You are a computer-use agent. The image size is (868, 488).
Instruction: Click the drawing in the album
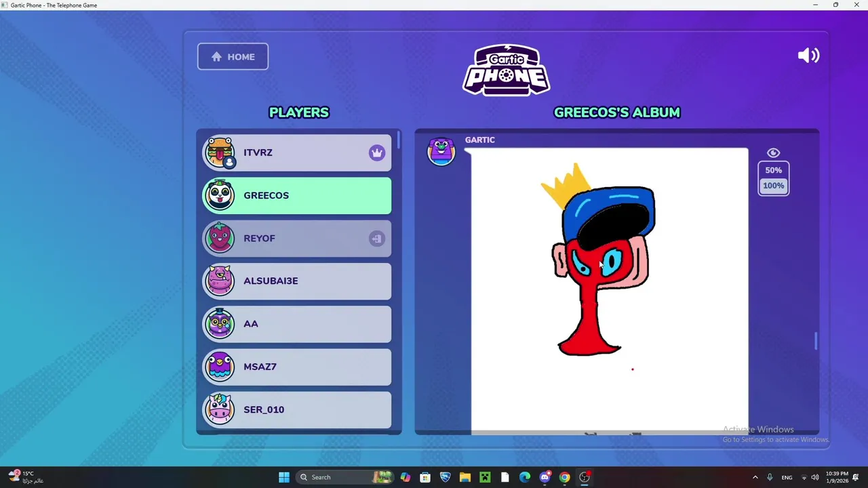click(610, 290)
